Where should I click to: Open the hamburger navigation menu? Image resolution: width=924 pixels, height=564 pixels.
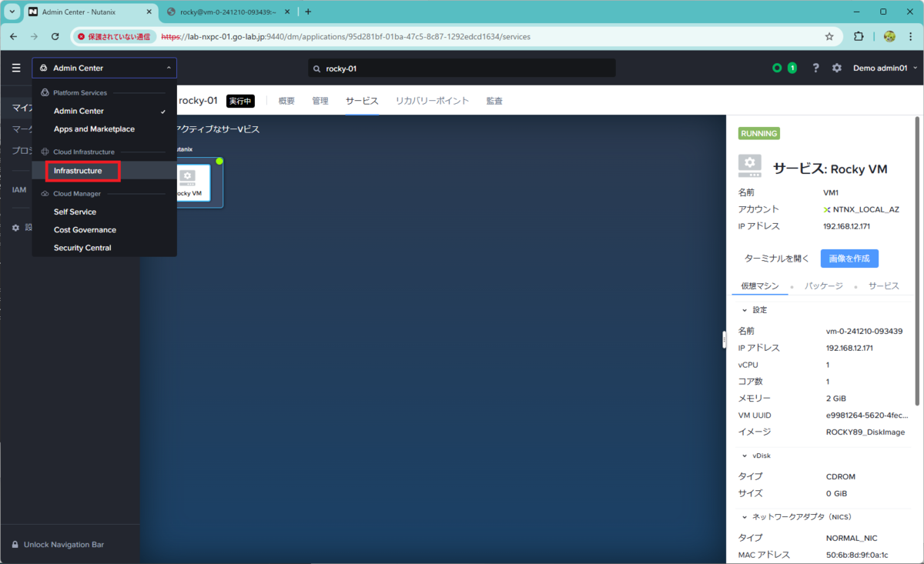(x=16, y=68)
